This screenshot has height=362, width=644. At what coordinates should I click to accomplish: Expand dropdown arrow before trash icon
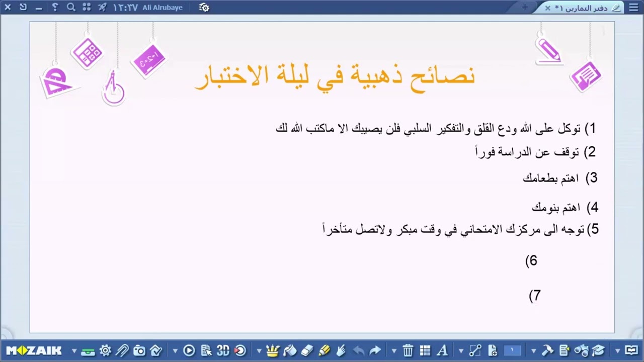[x=394, y=351]
